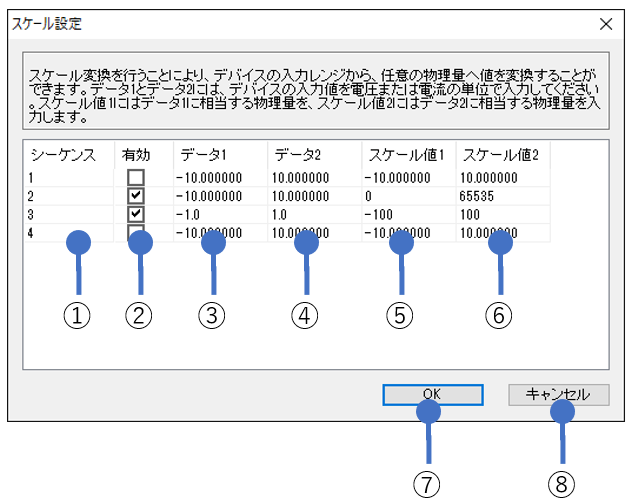Select sequence row number 1
The image size is (631, 501).
coord(33,178)
